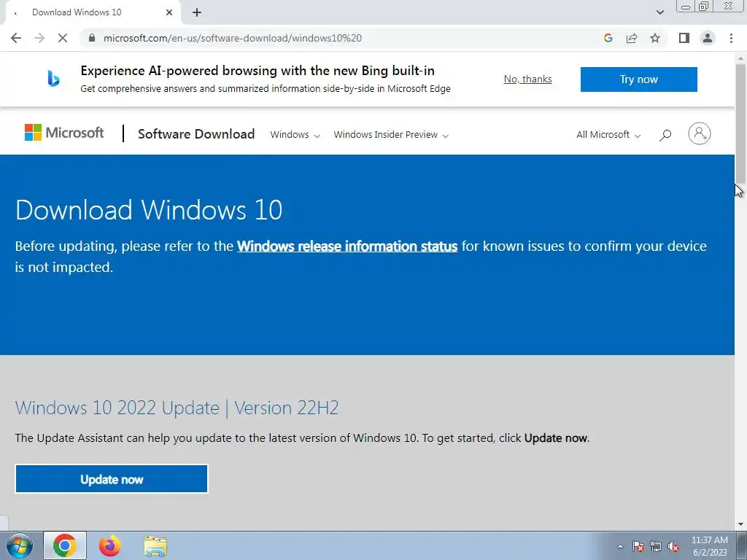Image resolution: width=747 pixels, height=560 pixels.
Task: Select the Download Windows 10 tab
Action: [x=93, y=12]
